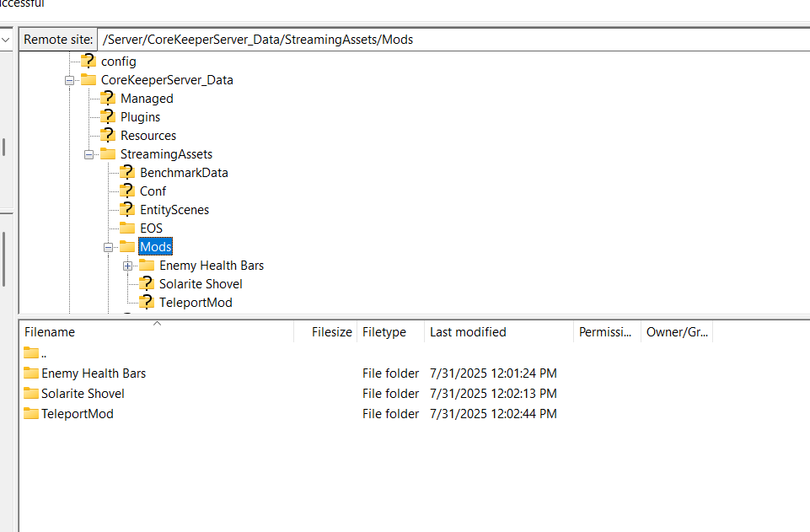The height and width of the screenshot is (532, 810).
Task: Select the '..' parent directory entry
Action: [44, 354]
